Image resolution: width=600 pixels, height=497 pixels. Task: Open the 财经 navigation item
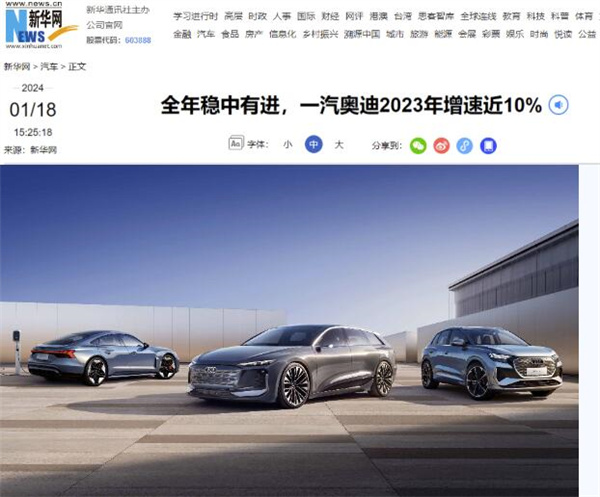(330, 16)
